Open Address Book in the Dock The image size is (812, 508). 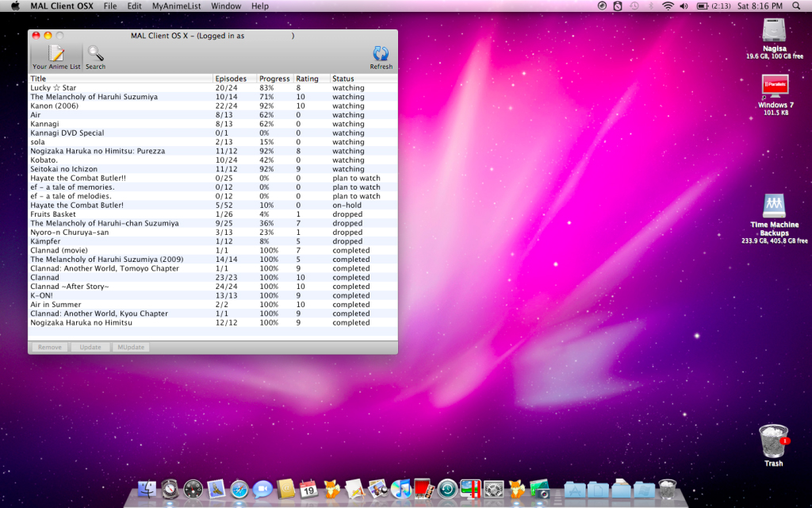285,489
